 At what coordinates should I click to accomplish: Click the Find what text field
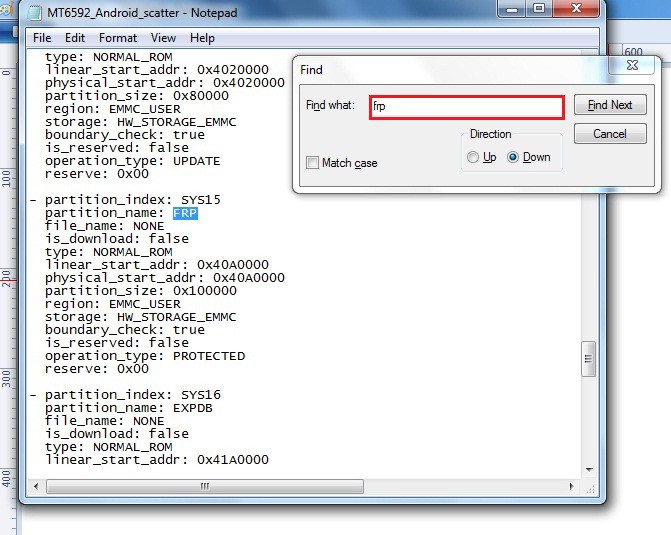pyautogui.click(x=467, y=106)
